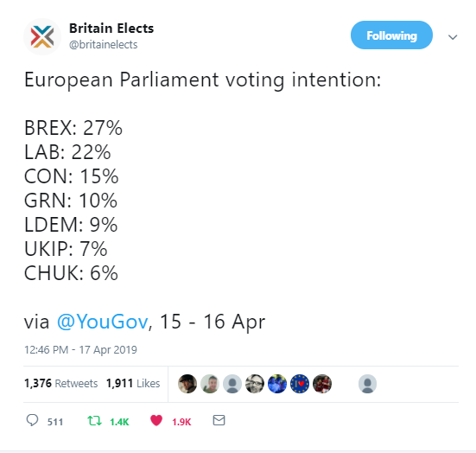
Task: View the 1,911 Likes list
Action: (133, 384)
